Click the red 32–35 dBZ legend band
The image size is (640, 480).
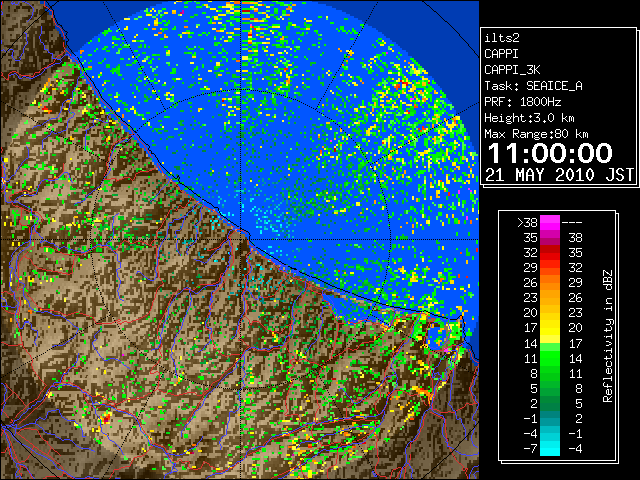550,253
